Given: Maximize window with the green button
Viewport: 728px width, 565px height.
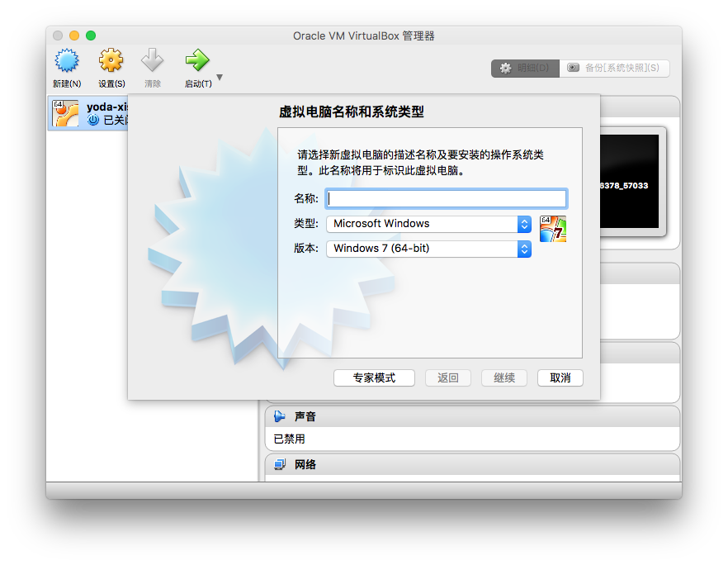Looking at the screenshot, I should point(91,36).
